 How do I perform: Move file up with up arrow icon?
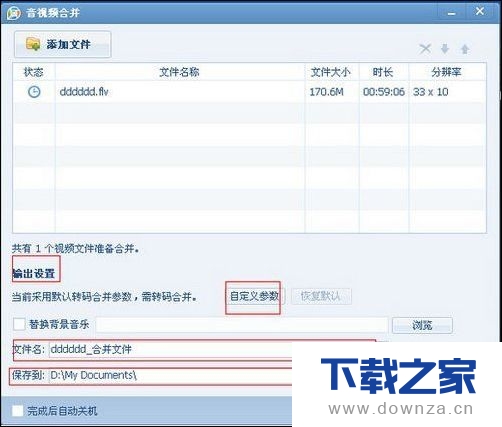click(465, 49)
